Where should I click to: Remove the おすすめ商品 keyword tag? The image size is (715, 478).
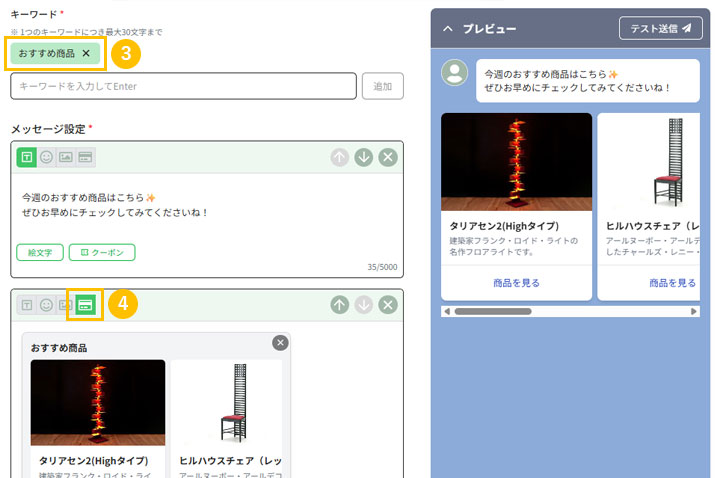click(86, 53)
